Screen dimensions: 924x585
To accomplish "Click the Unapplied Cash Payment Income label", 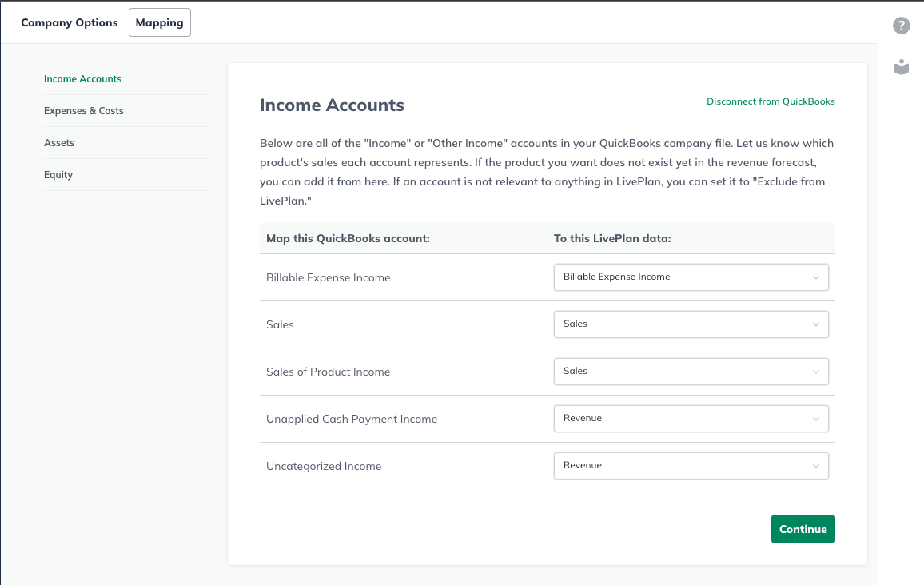I will pos(352,419).
